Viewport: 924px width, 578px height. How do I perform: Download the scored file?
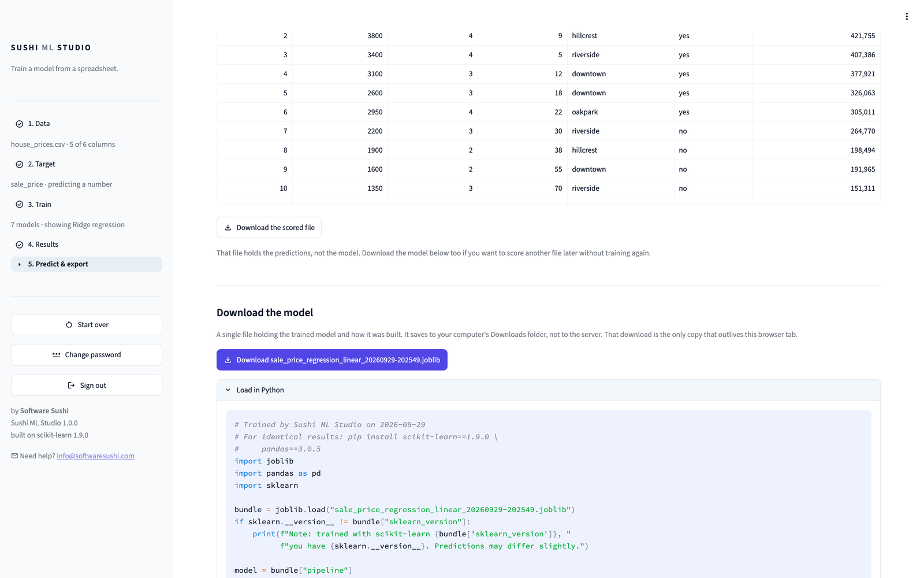269,228
